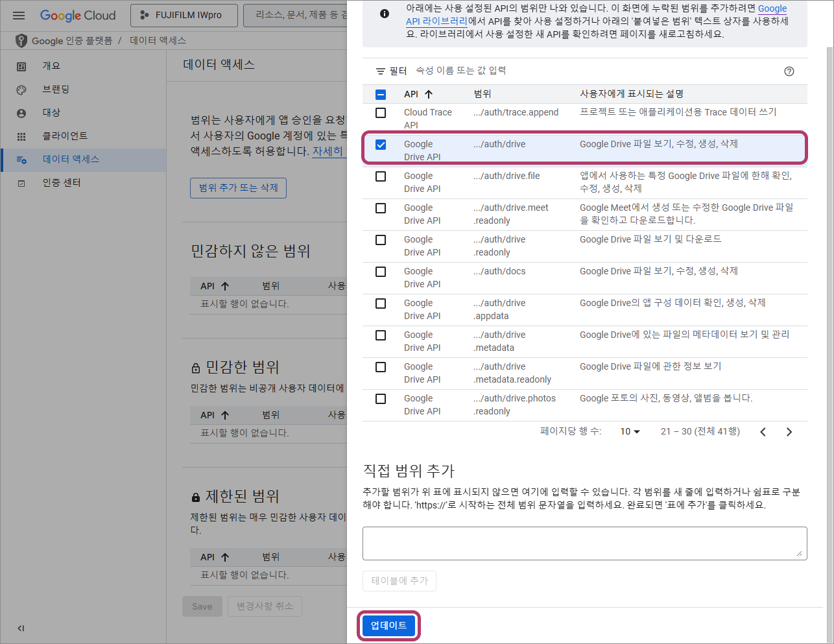
Task: Click the 직접 범위 추가 text area
Action: click(x=584, y=543)
